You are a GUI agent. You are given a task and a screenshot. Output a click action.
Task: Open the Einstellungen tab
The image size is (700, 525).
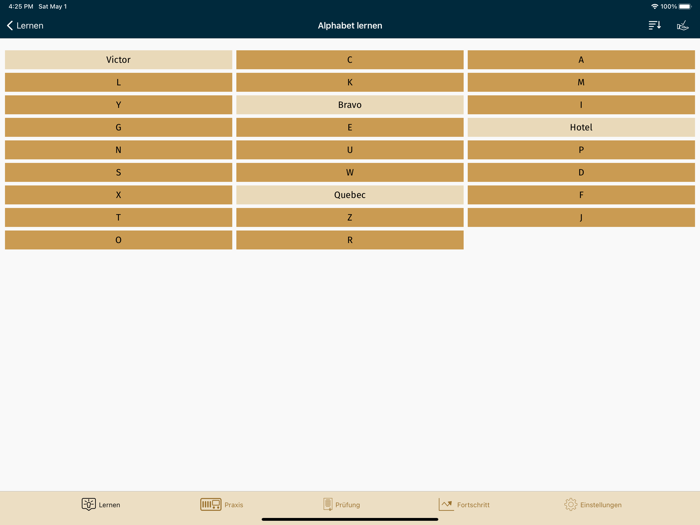click(x=593, y=504)
